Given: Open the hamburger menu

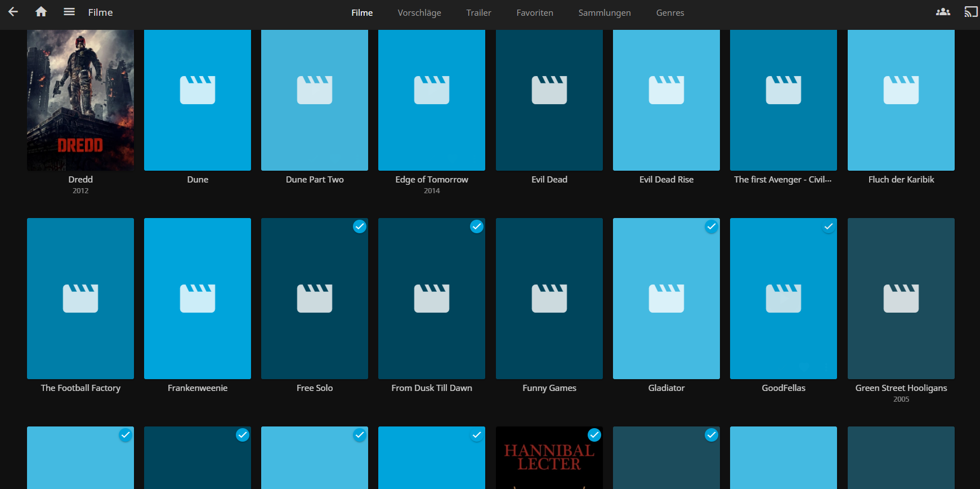Looking at the screenshot, I should (69, 12).
